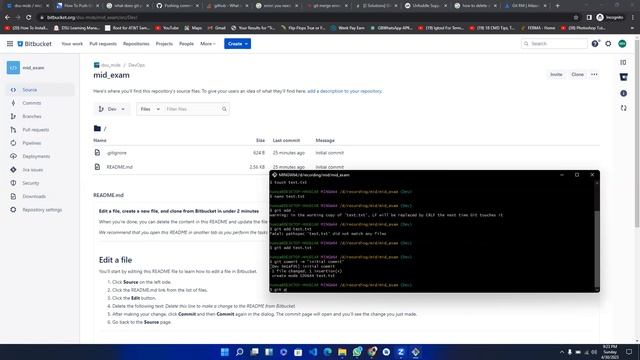Click the Clone button
The height and width of the screenshot is (360, 640).
tap(577, 75)
